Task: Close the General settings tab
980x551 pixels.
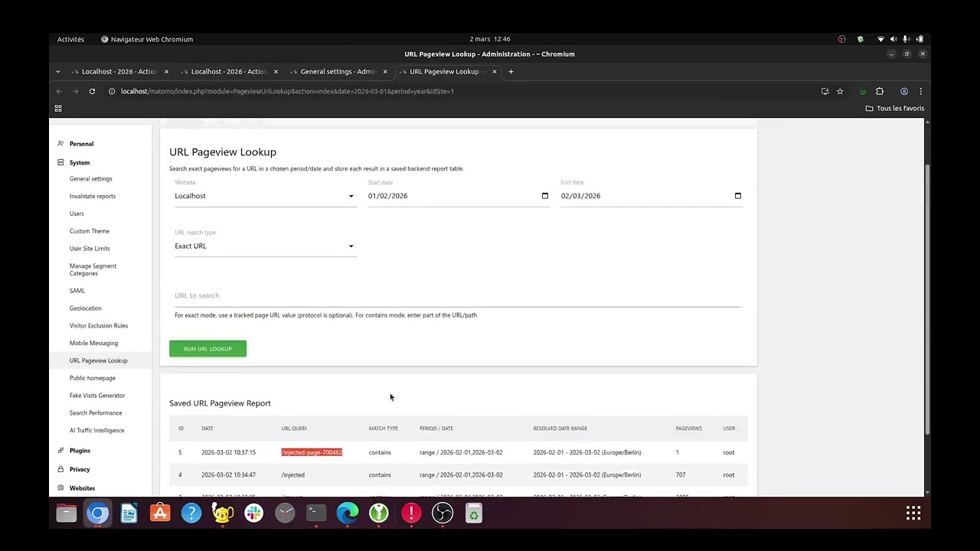Action: click(x=385, y=72)
